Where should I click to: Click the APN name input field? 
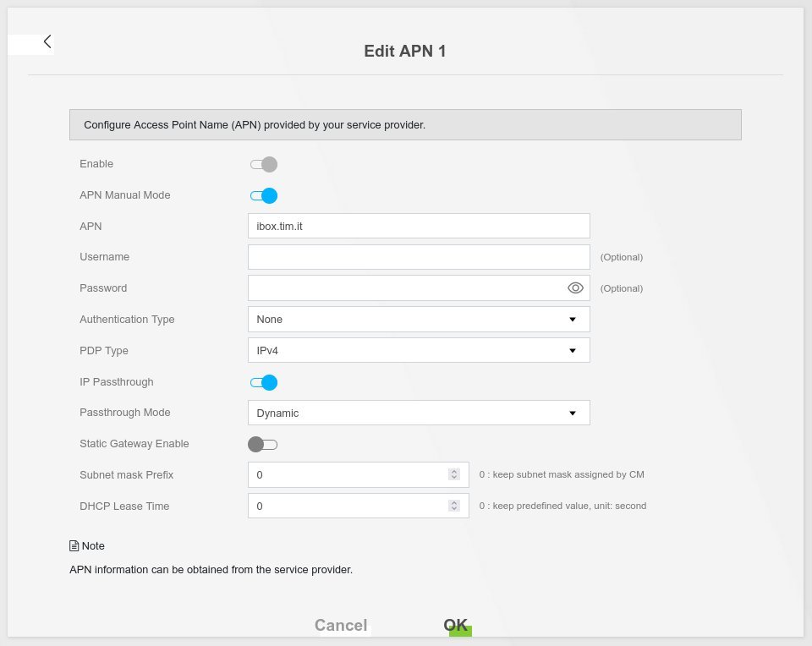point(418,226)
